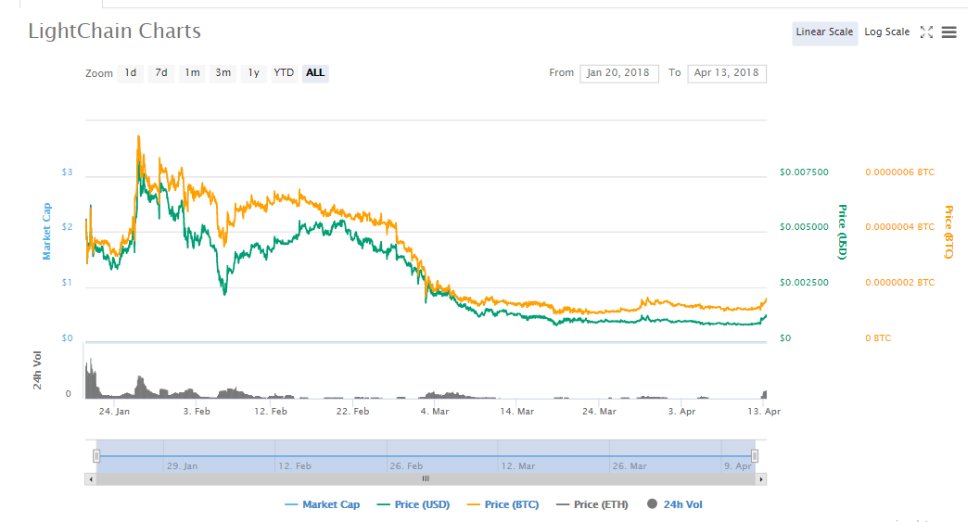Toggle fullscreen chart view icon
Screen dimensions: 980x522
pos(925,32)
